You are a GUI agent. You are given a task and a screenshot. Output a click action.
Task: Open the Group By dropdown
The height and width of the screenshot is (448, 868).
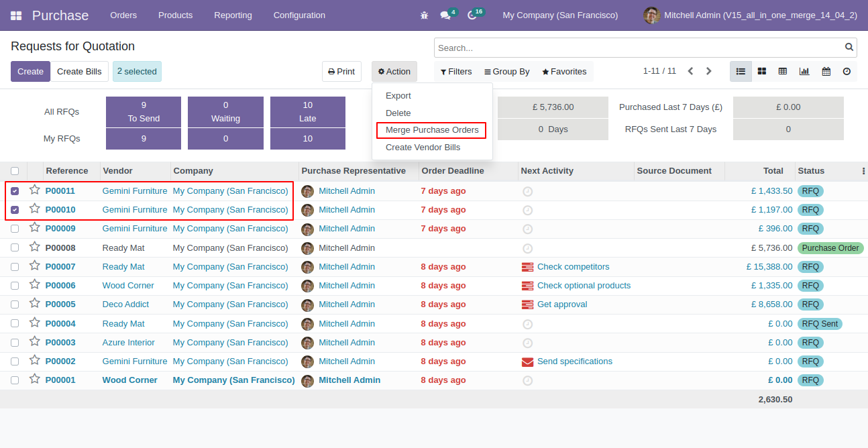tap(506, 72)
